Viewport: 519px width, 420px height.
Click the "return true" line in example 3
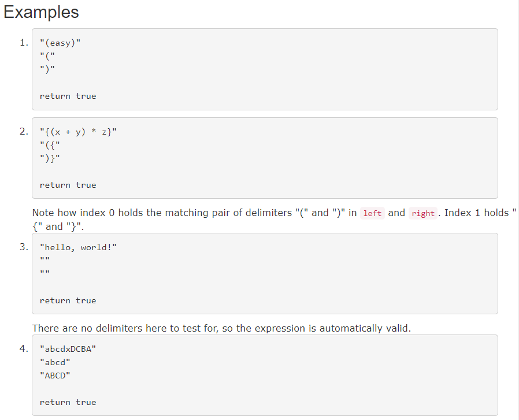pyautogui.click(x=68, y=300)
